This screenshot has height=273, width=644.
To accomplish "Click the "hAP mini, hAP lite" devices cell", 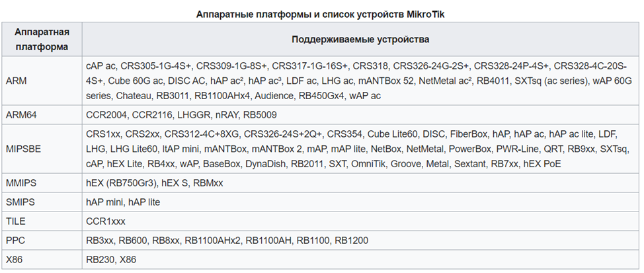I will point(123,202).
